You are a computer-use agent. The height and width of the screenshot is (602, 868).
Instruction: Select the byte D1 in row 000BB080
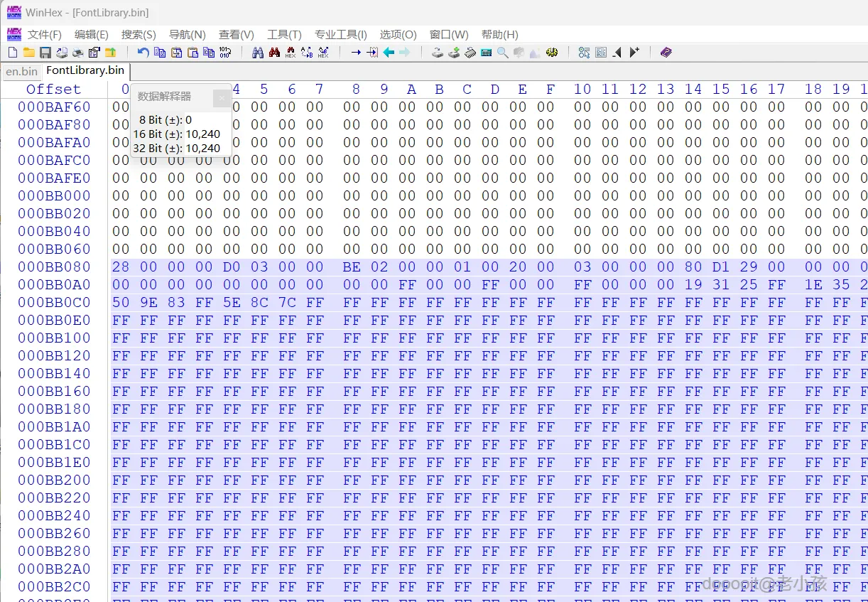coord(721,267)
